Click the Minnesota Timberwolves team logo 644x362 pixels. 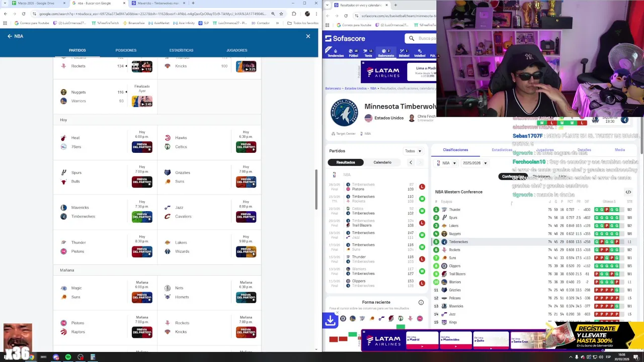[344, 112]
